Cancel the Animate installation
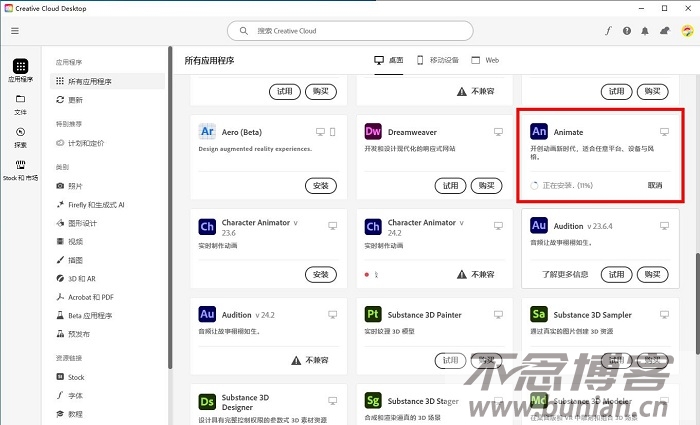This screenshot has width=700, height=425. 654,185
